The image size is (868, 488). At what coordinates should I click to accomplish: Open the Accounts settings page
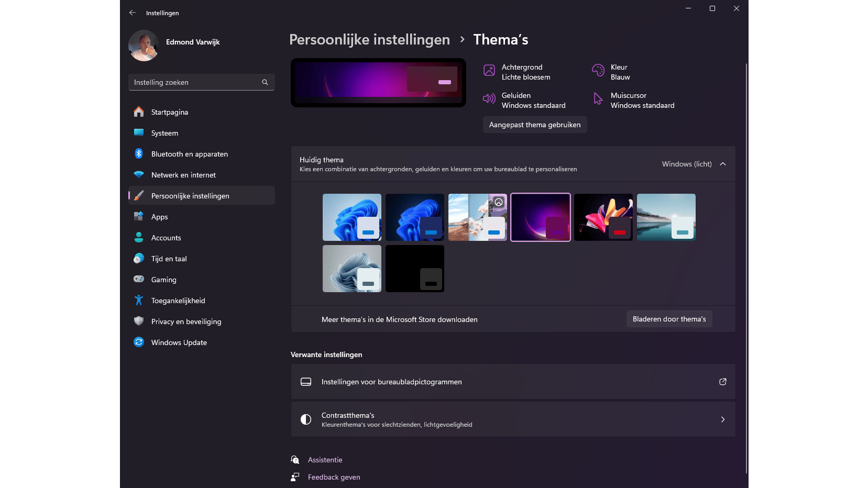coord(202,238)
